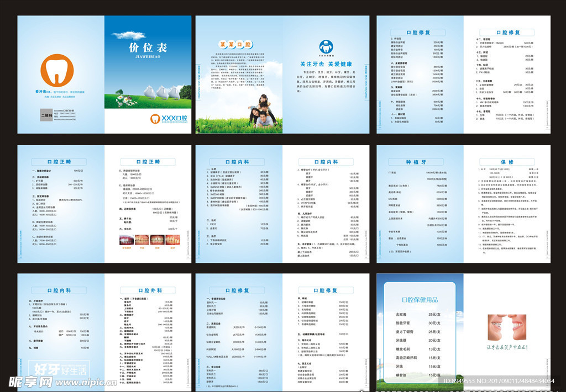Click the 关注牙齿 关爱健康 slogan

326,64
